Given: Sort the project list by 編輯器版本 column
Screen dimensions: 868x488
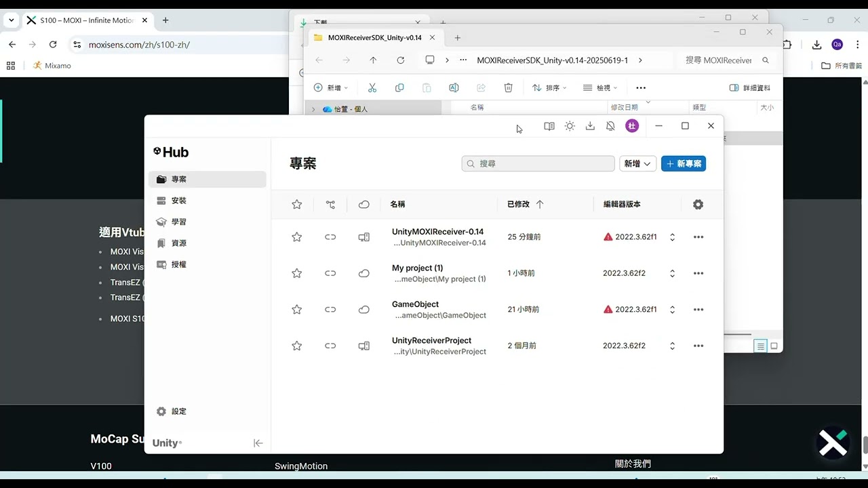Looking at the screenshot, I should 622,204.
